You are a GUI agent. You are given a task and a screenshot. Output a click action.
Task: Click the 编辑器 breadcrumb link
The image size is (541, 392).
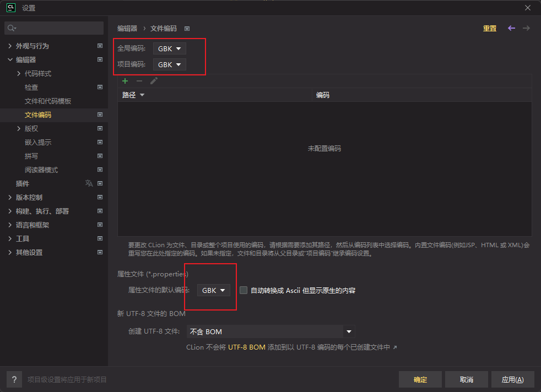(x=127, y=29)
